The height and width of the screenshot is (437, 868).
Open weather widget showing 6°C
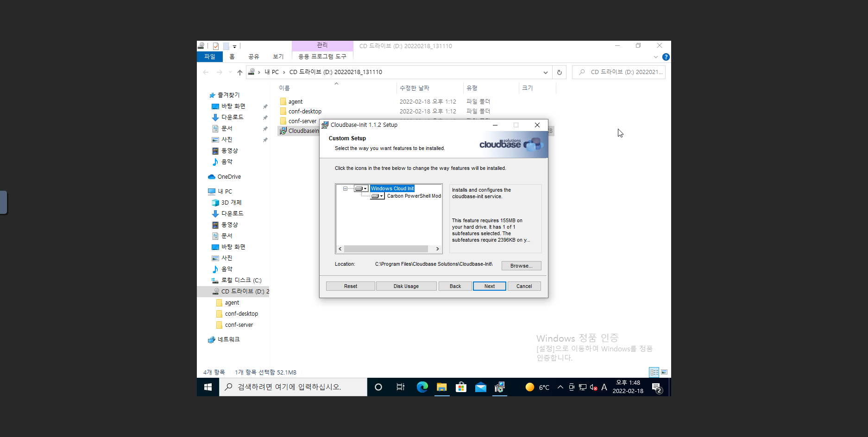(537, 387)
